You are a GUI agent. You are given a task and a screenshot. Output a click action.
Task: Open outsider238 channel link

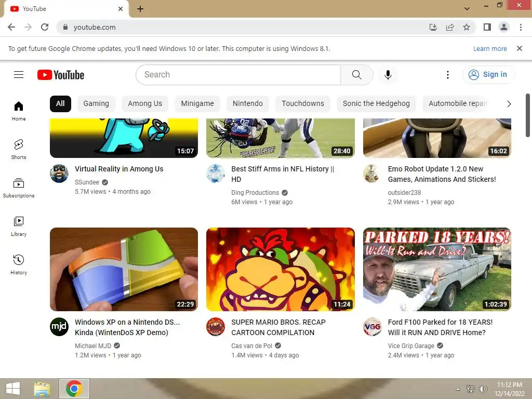404,193
